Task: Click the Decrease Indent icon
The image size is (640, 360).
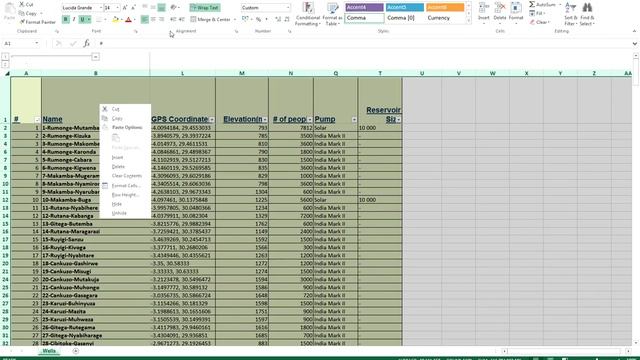Action: click(173, 19)
